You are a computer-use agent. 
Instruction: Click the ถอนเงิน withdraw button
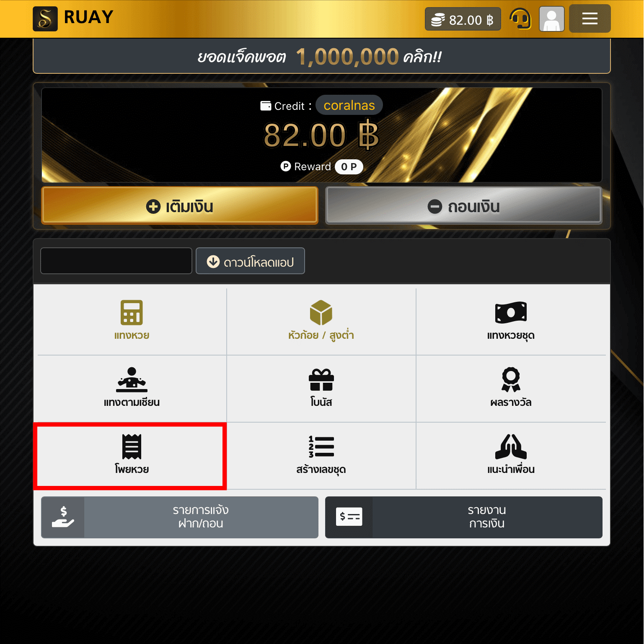pyautogui.click(x=464, y=205)
